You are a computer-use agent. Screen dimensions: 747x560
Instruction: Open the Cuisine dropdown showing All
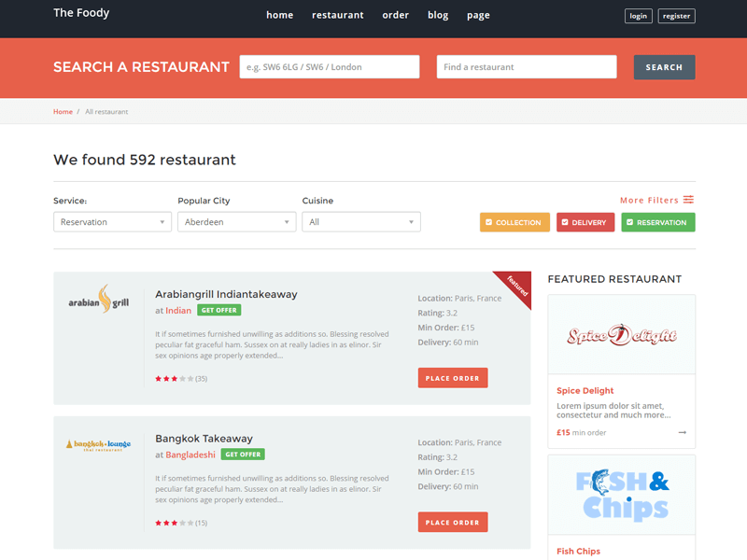coord(360,222)
